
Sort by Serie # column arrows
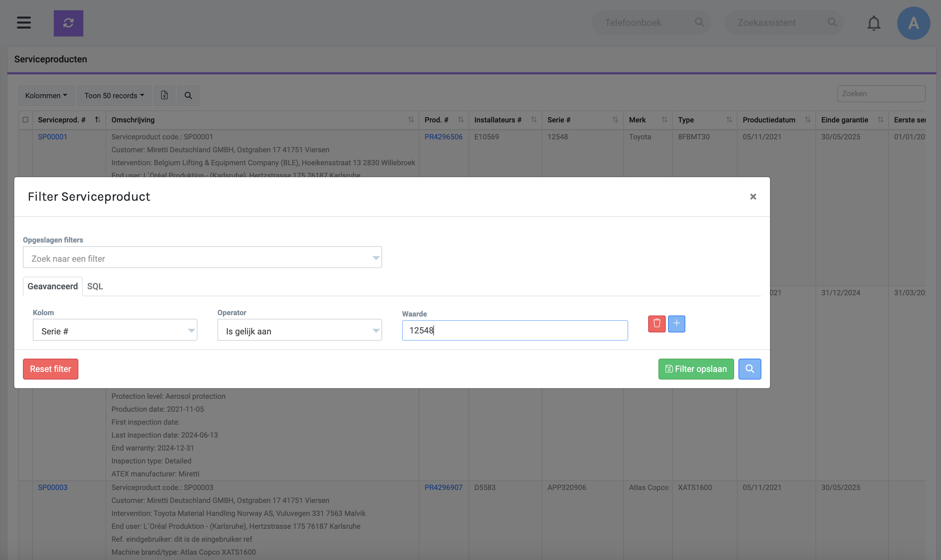615,120
